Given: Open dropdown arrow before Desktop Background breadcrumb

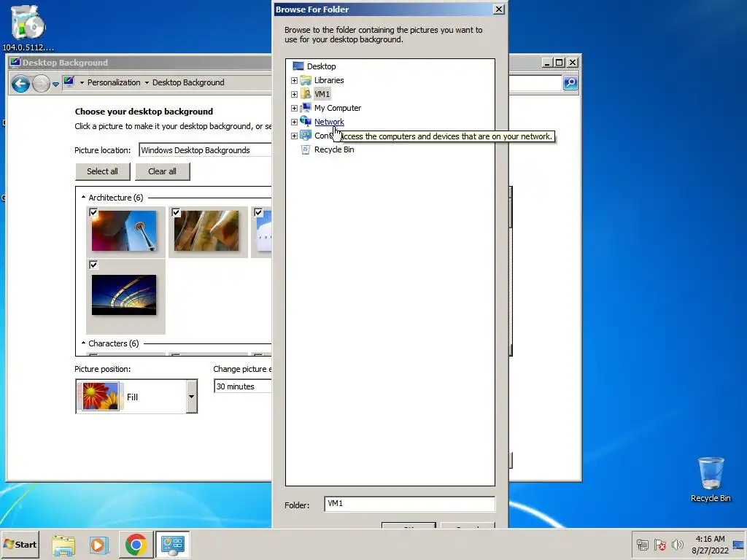Looking at the screenshot, I should (147, 83).
